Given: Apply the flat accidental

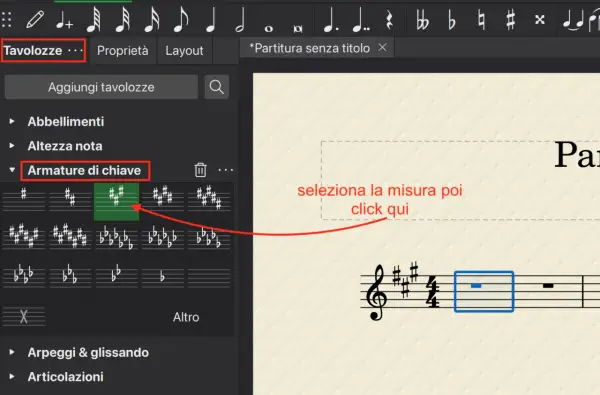Looking at the screenshot, I should tap(452, 20).
